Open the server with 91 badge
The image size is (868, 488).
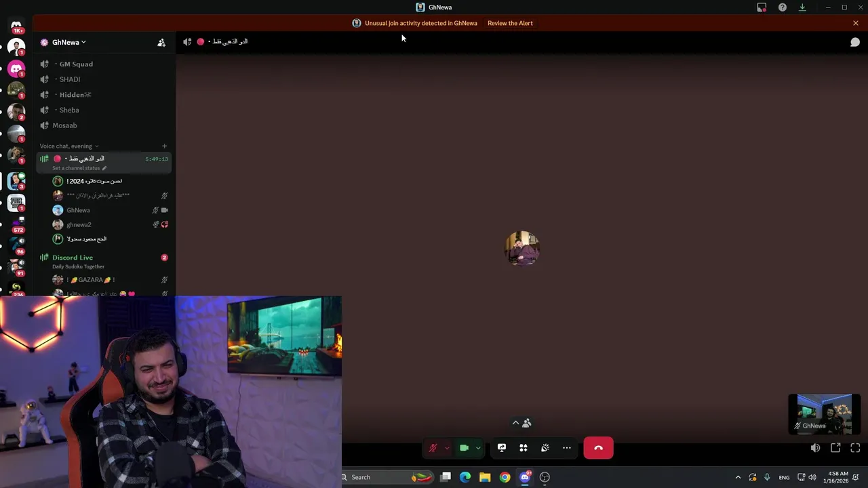pyautogui.click(x=16, y=266)
